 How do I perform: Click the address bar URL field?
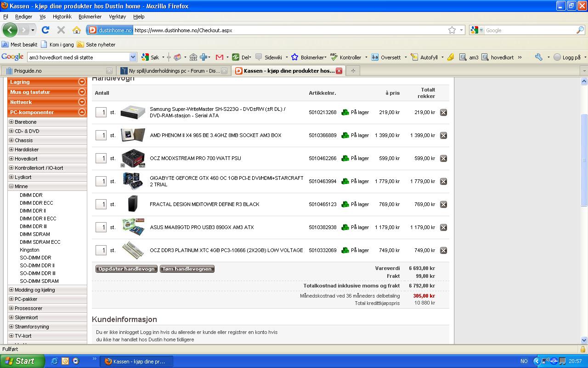(289, 30)
